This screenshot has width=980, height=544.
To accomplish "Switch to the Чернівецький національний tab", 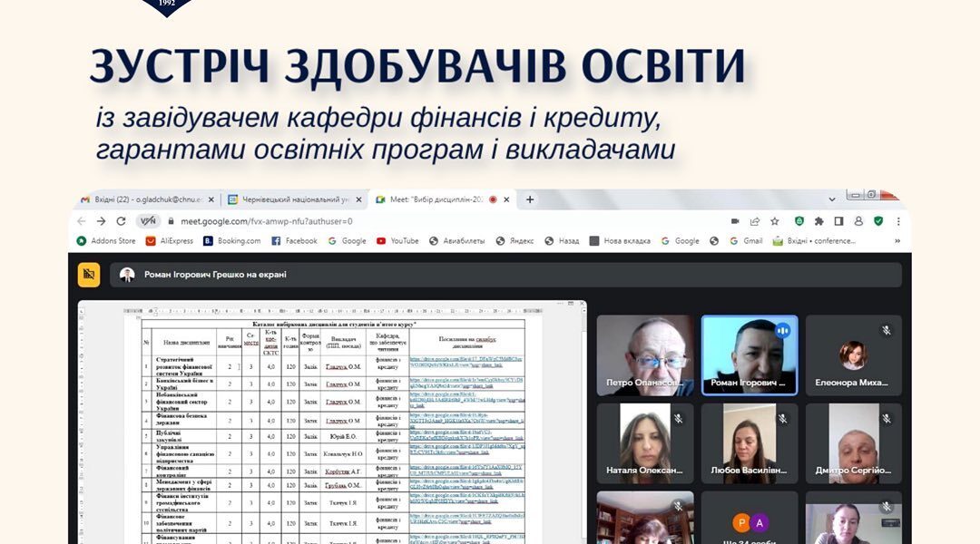I will pos(295,199).
